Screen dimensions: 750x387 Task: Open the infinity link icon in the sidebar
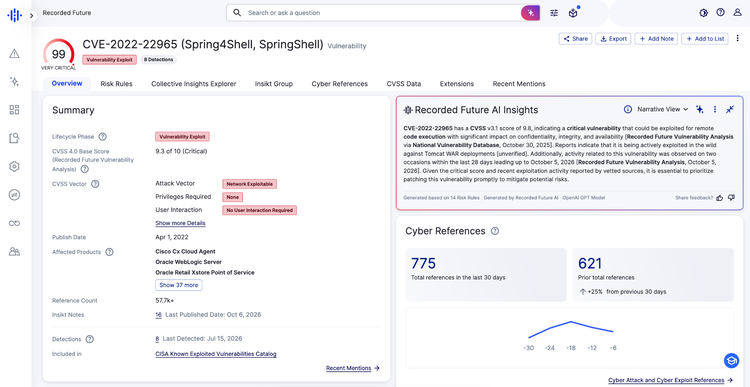14,223
